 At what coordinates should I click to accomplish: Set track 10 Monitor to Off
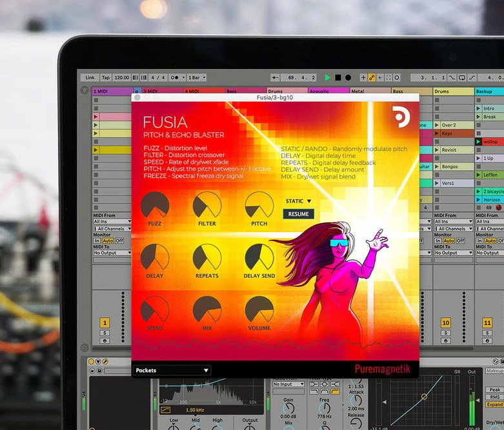(460, 240)
